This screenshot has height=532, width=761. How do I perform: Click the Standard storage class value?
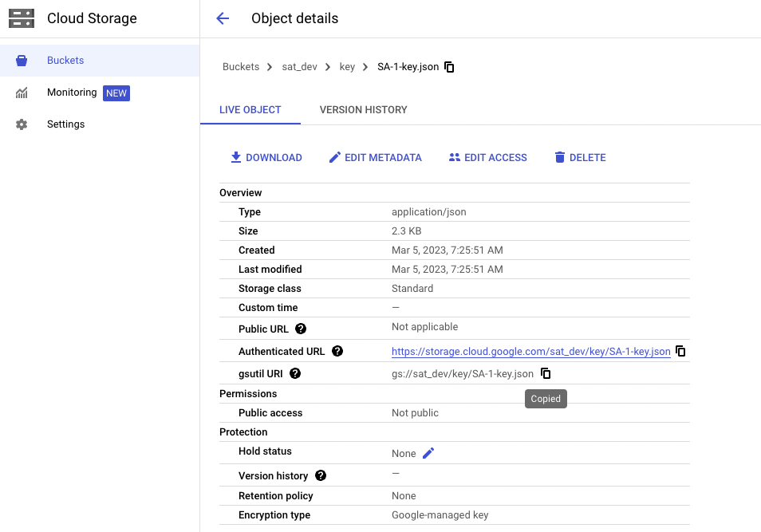tap(412, 288)
